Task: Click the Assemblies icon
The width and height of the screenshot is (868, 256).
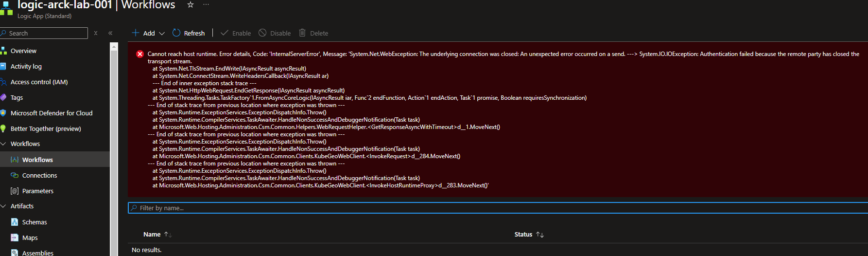Action: tap(15, 253)
